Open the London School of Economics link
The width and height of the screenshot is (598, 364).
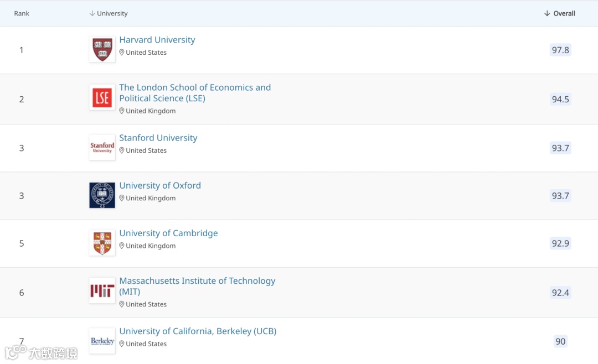195,87
